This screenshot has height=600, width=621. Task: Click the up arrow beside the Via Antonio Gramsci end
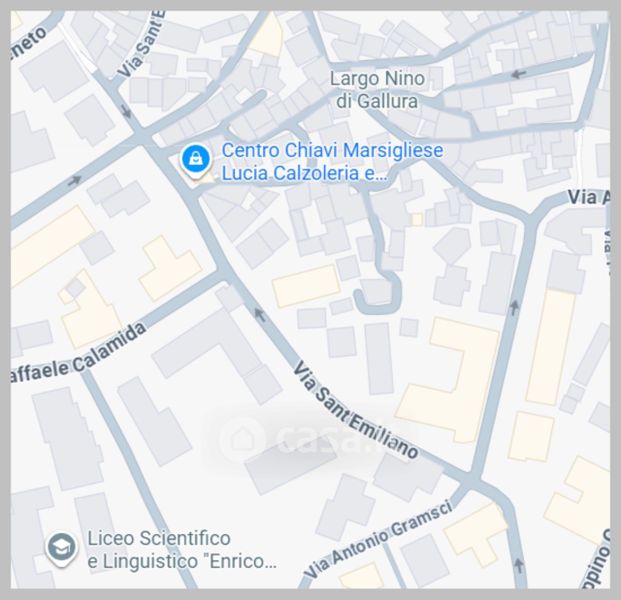[x=518, y=566]
